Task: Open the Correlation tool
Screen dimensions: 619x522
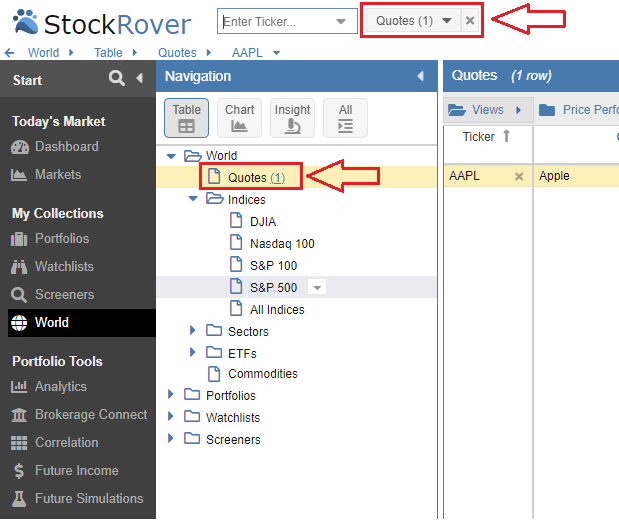Action: pyautogui.click(x=66, y=442)
